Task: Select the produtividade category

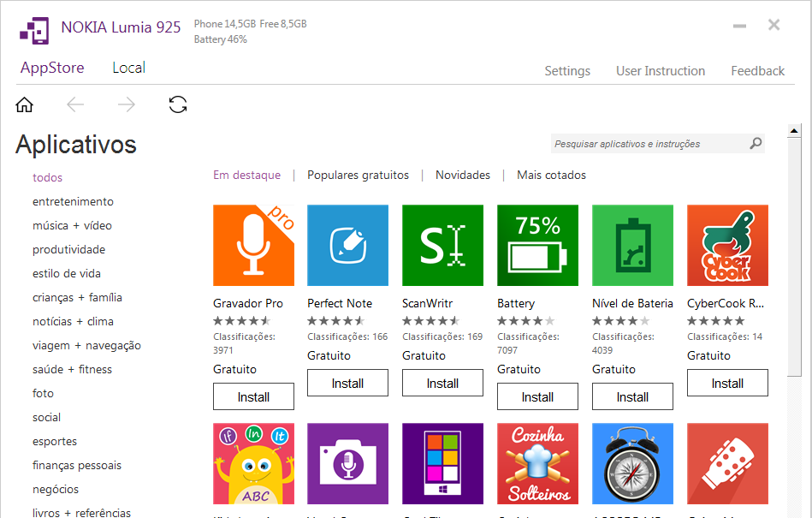Action: [68, 250]
